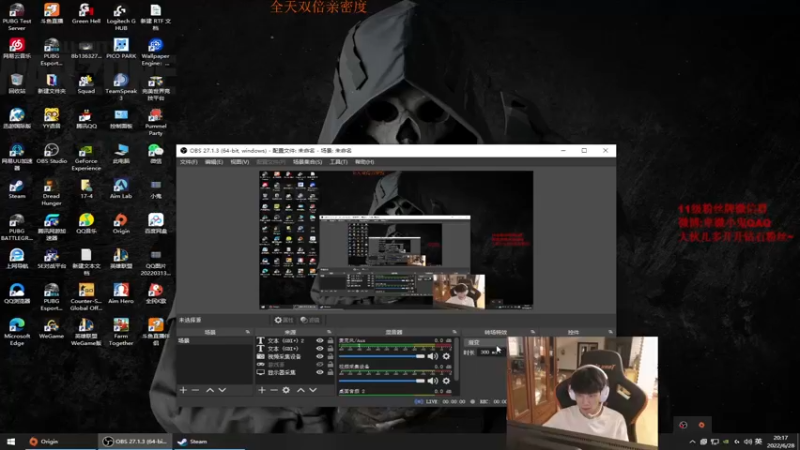Pop out the Controls dock panel
Image resolution: width=800 pixels, height=450 pixels.
pos(610,332)
